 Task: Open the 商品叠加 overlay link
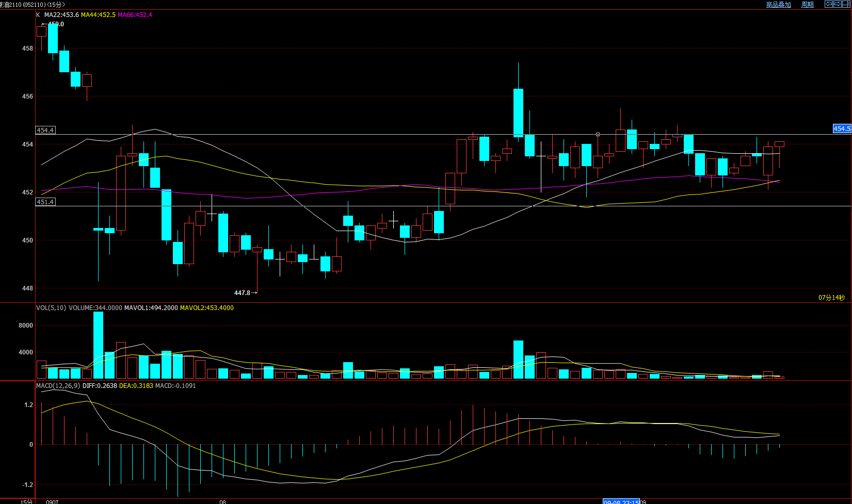tap(779, 5)
